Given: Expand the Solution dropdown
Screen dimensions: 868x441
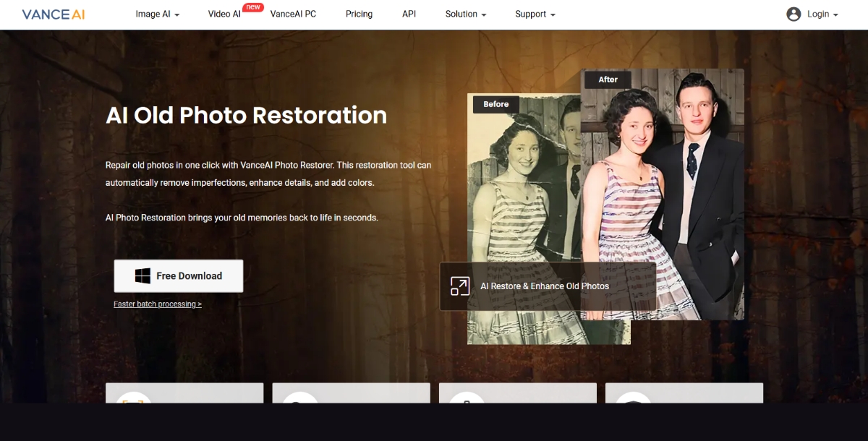Looking at the screenshot, I should (466, 14).
